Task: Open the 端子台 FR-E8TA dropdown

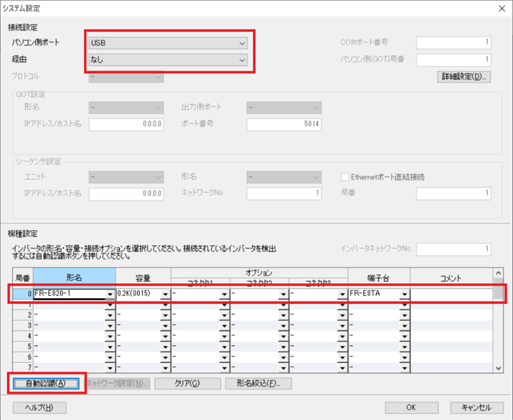Action: click(405, 294)
